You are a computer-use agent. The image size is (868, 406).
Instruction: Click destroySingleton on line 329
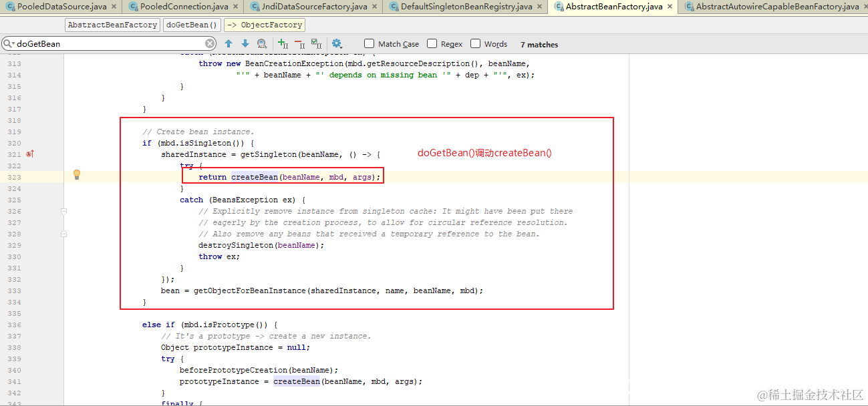pyautogui.click(x=236, y=245)
